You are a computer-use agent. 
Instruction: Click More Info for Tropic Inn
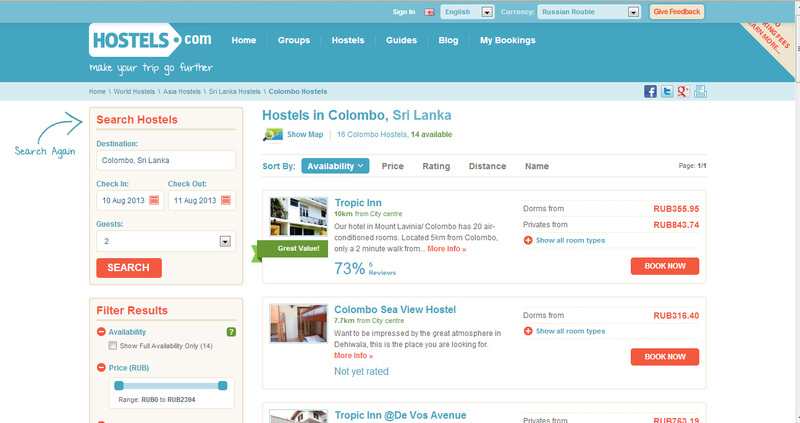446,249
